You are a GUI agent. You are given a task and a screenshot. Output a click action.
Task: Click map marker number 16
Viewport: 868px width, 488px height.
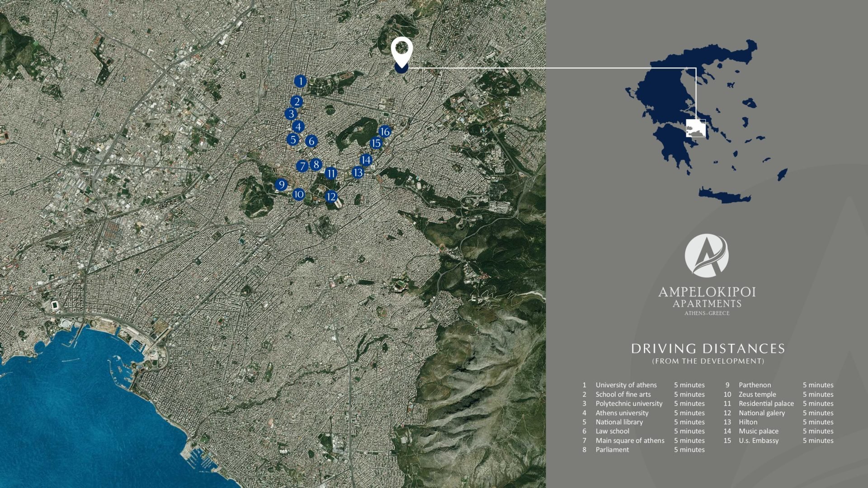pyautogui.click(x=385, y=131)
